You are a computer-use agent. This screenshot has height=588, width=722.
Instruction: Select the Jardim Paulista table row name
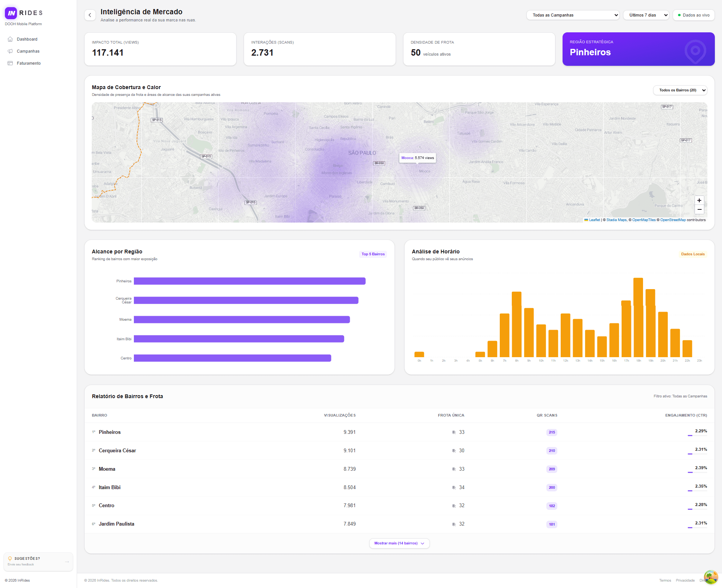coord(117,524)
